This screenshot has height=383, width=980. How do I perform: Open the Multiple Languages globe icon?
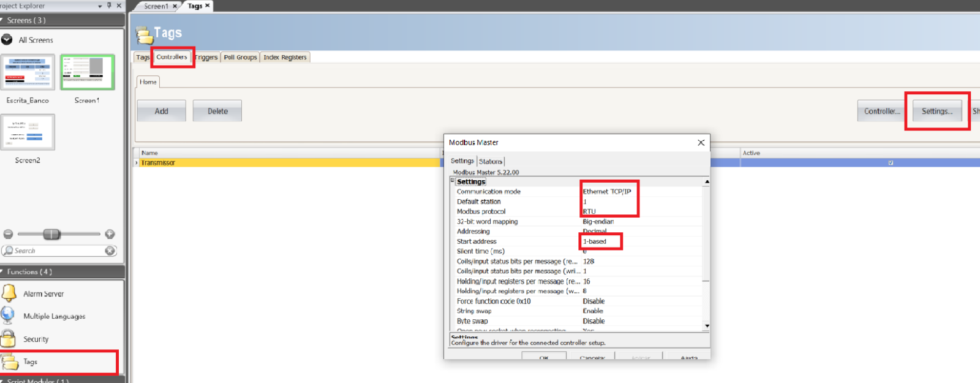point(8,316)
